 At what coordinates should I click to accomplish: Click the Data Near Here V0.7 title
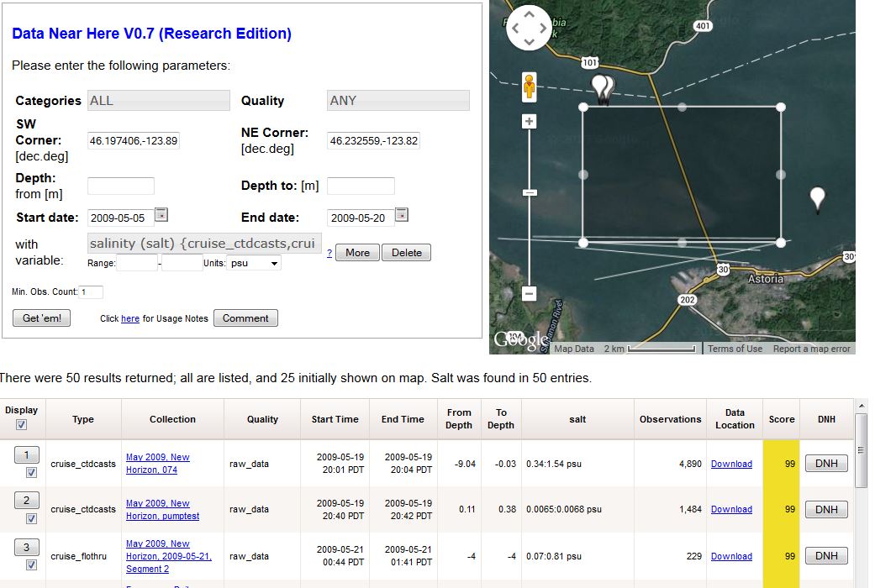pyautogui.click(x=152, y=34)
